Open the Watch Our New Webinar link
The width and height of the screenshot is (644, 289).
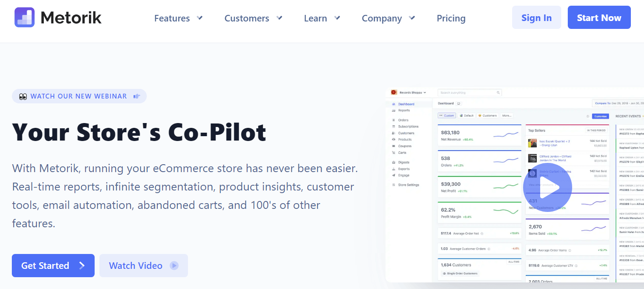(79, 96)
